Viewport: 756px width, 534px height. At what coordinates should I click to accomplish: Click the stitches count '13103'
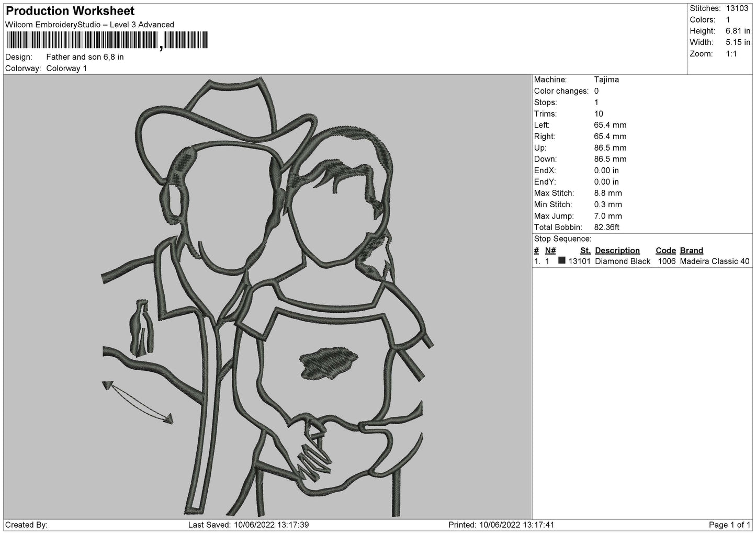(x=738, y=8)
